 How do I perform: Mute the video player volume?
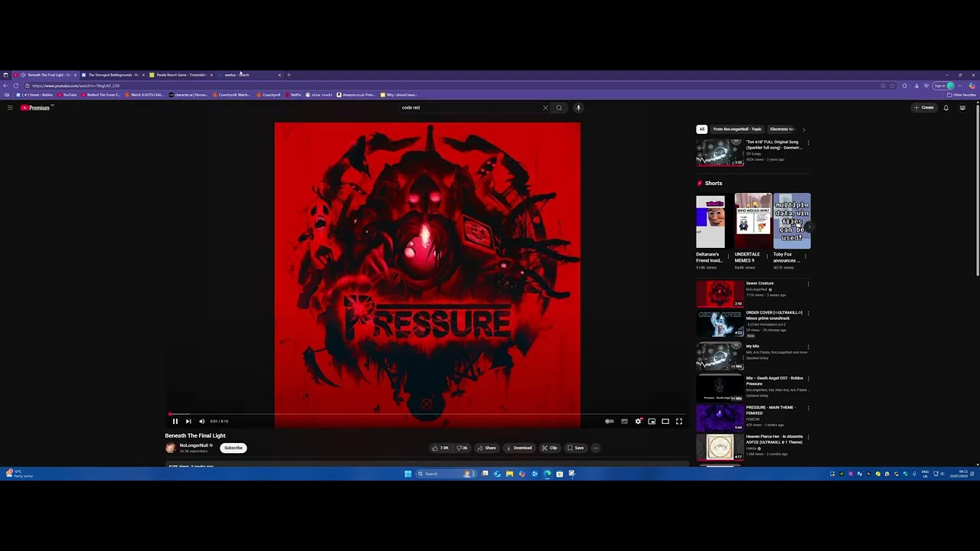(202, 421)
